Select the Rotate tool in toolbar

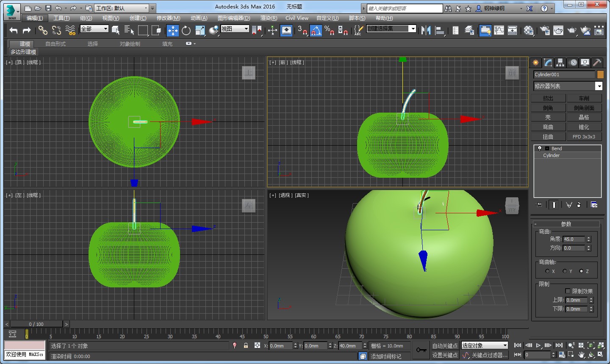[186, 30]
